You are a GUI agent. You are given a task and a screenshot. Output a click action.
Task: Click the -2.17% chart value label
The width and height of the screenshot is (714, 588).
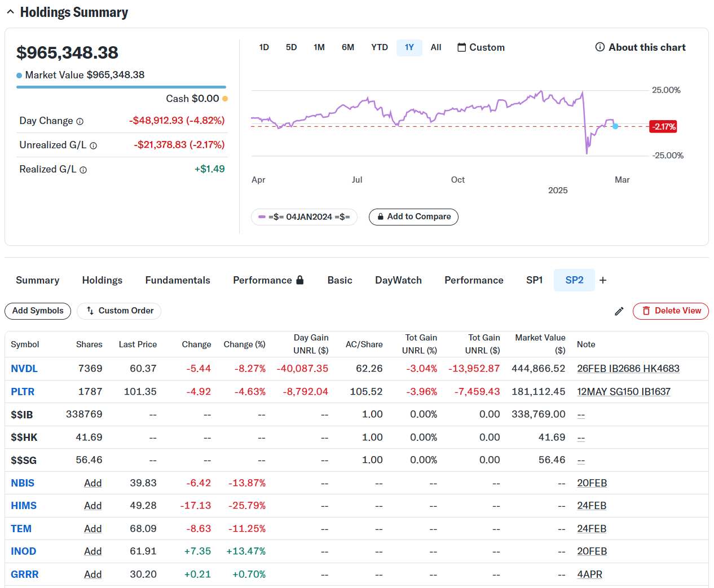(663, 127)
